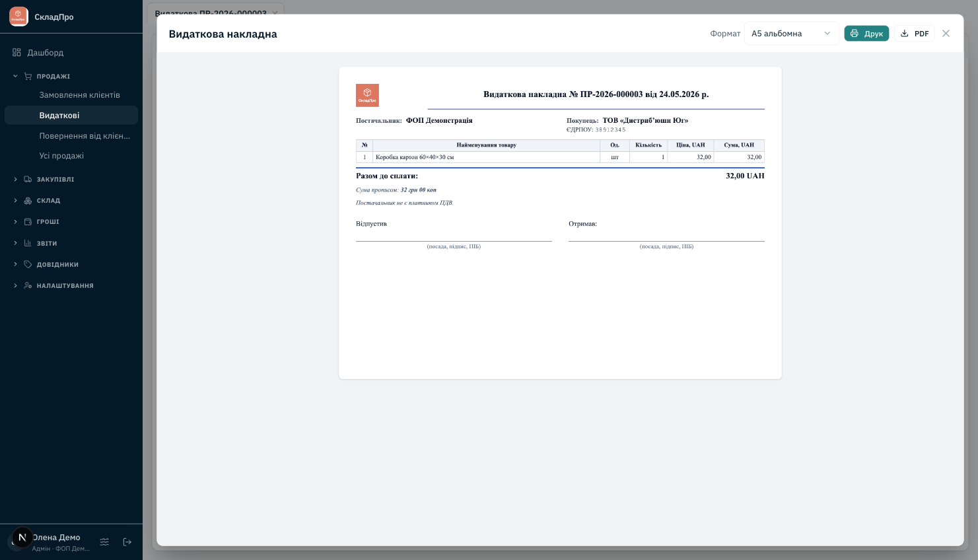Expand the ЗАКУПІВЛІ section chevron

point(15,179)
